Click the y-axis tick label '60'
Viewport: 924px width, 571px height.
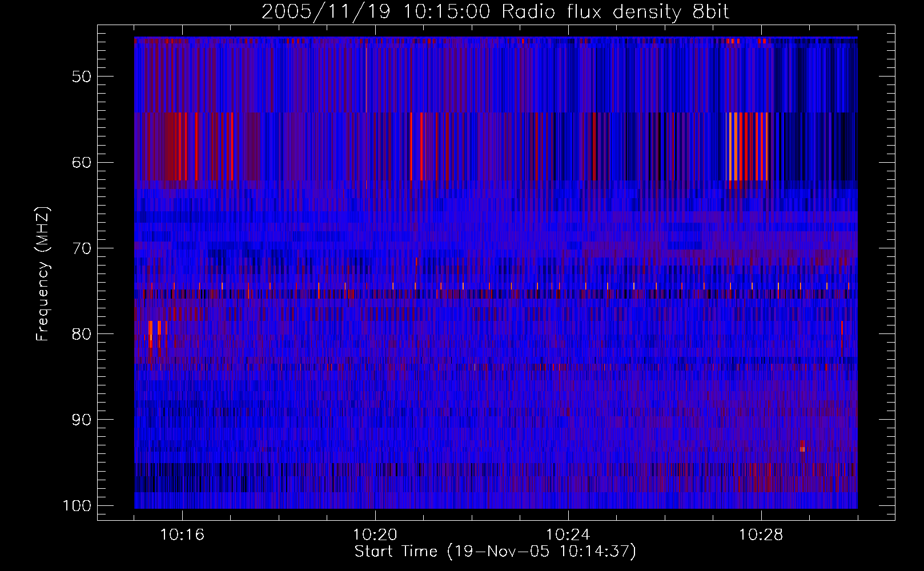(x=82, y=162)
